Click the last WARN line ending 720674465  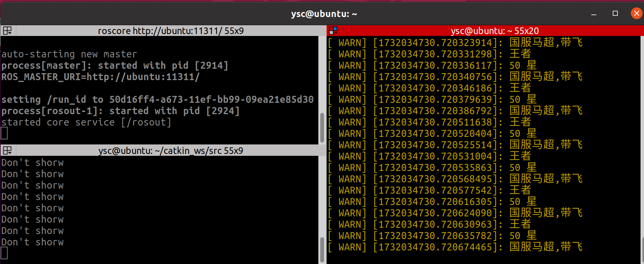[x=455, y=247]
